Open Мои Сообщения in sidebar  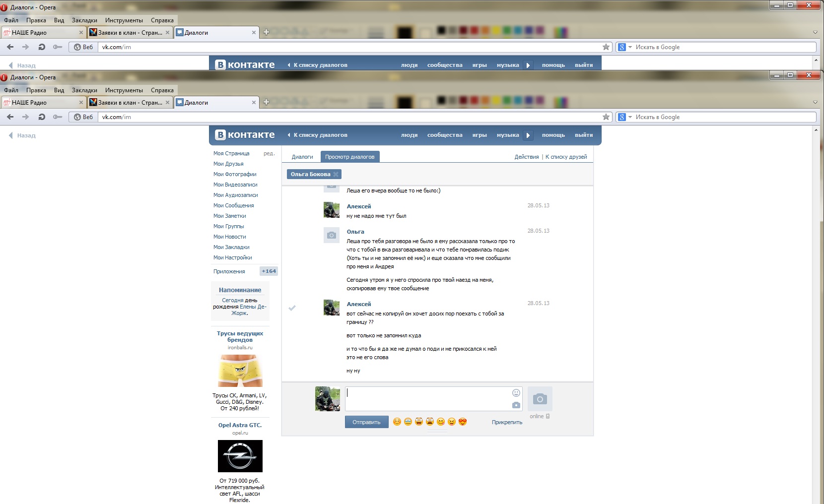tap(234, 205)
